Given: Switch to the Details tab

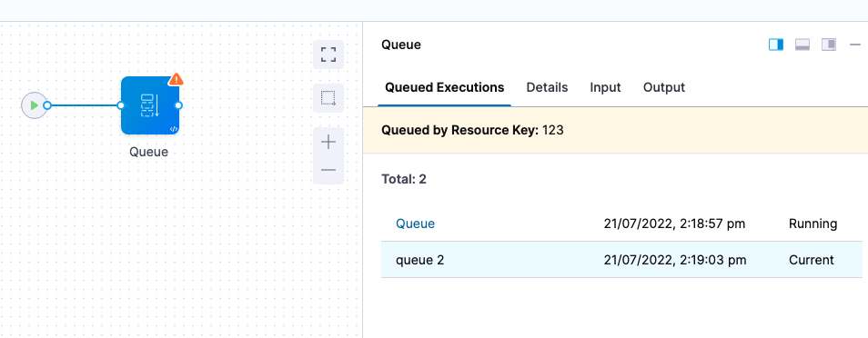Looking at the screenshot, I should (547, 87).
